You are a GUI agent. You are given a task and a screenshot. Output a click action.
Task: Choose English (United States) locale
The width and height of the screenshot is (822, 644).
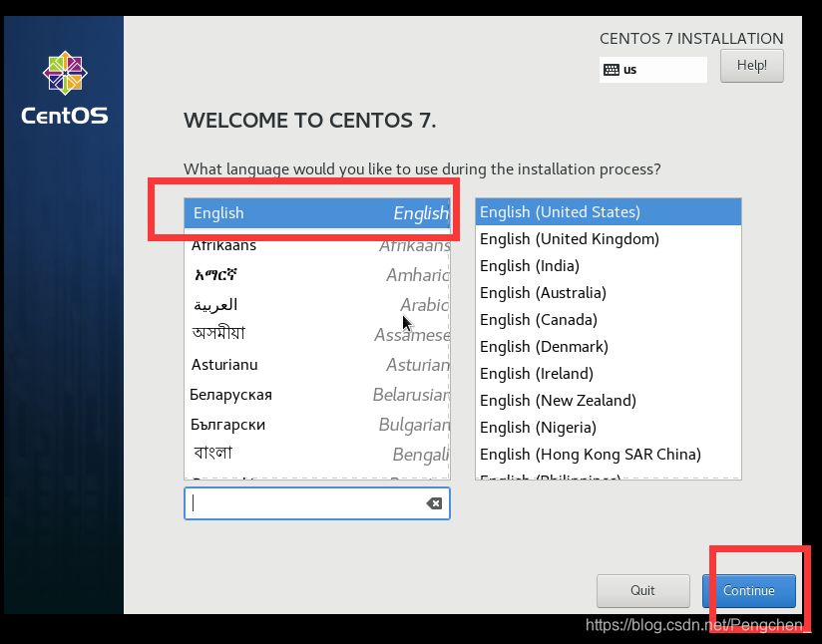click(x=609, y=212)
